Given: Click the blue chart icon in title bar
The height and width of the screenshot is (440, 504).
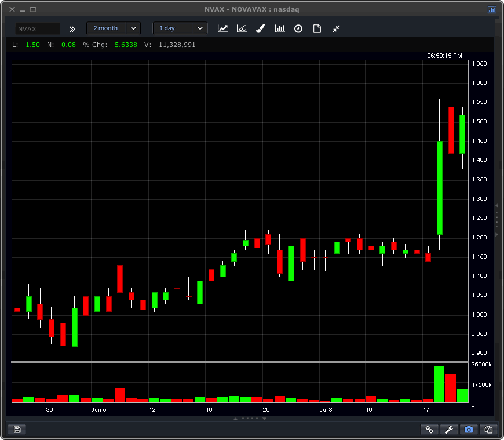Looking at the screenshot, I should click(492, 9).
